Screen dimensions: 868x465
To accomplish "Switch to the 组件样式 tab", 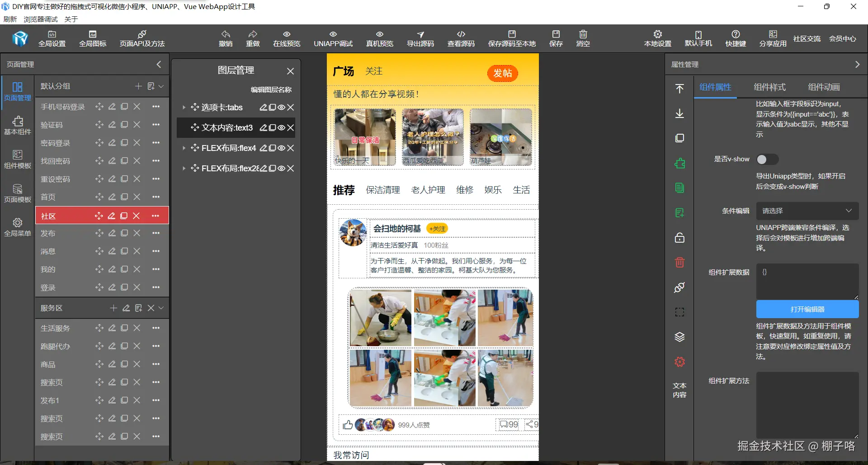I will (769, 87).
